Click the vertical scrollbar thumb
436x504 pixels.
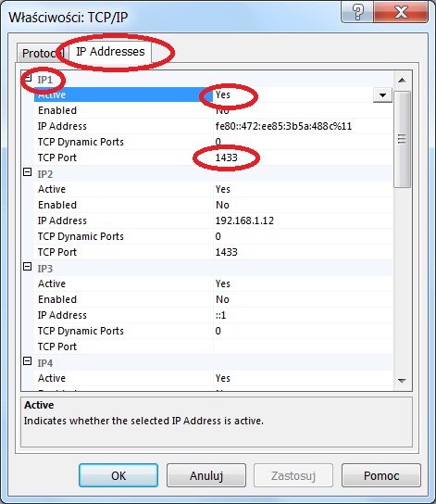402,139
